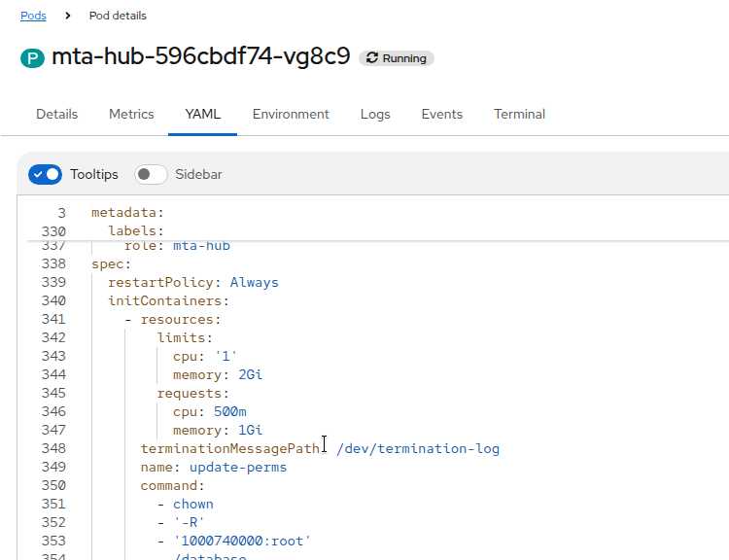Place cursor on restartPolicy Always line
Viewport: 729px width, 560px height.
pyautogui.click(x=192, y=282)
